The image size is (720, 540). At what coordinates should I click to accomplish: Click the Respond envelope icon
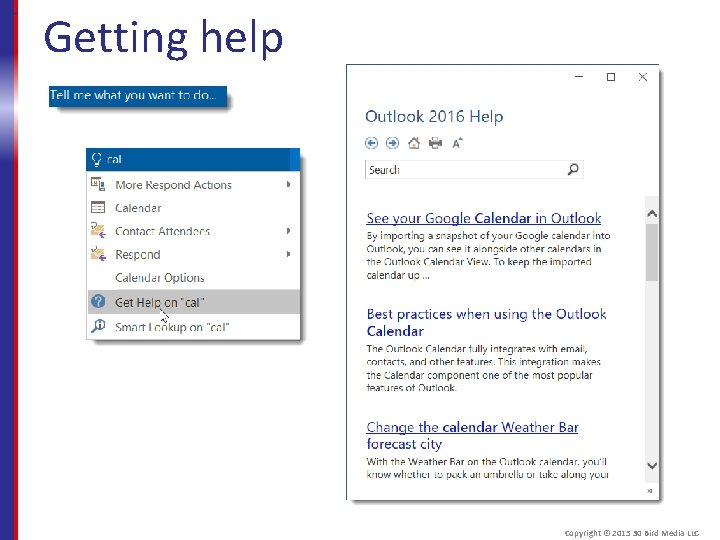click(x=98, y=253)
